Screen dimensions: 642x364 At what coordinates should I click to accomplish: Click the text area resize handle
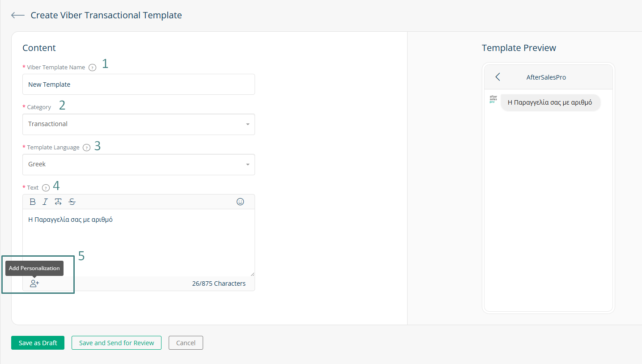252,274
